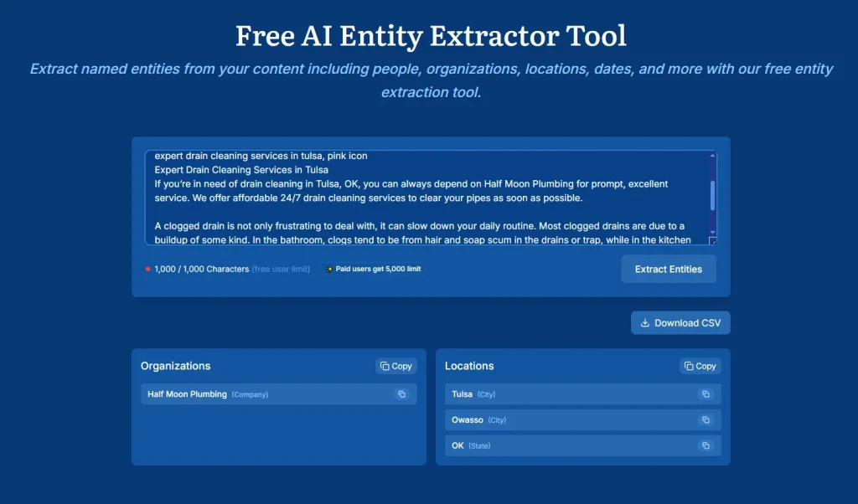Click the text area scrollbar thumb
858x504 pixels.
coord(713,194)
